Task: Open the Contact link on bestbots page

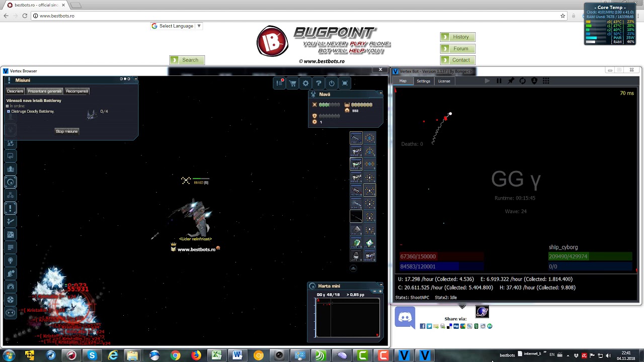Action: tap(458, 60)
